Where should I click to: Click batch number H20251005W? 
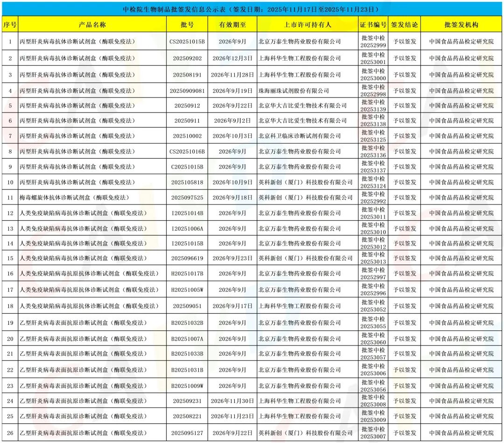(x=187, y=289)
